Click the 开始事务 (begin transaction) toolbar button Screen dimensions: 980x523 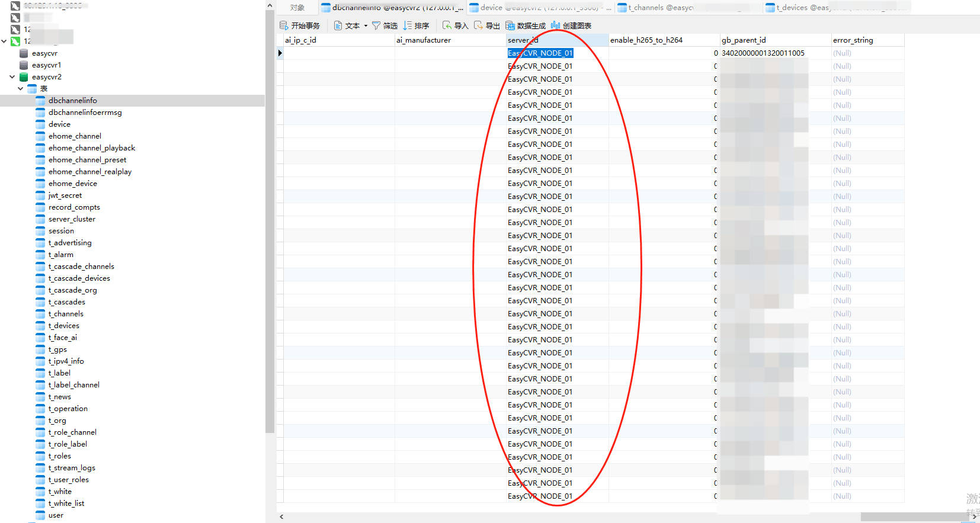[x=300, y=25]
